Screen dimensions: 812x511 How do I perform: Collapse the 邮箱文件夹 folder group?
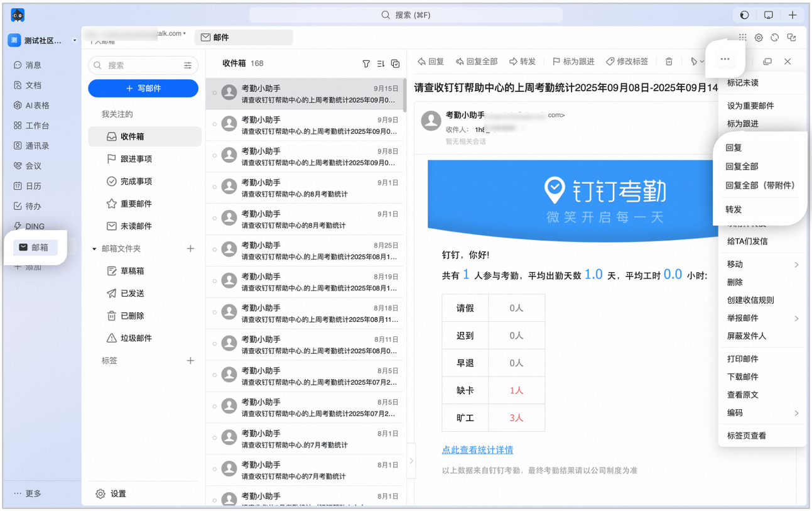pos(95,249)
